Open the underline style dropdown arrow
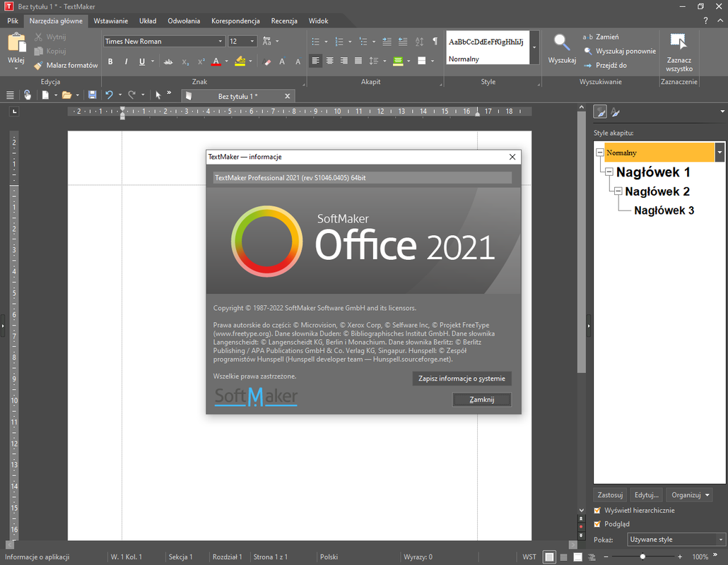 click(152, 61)
